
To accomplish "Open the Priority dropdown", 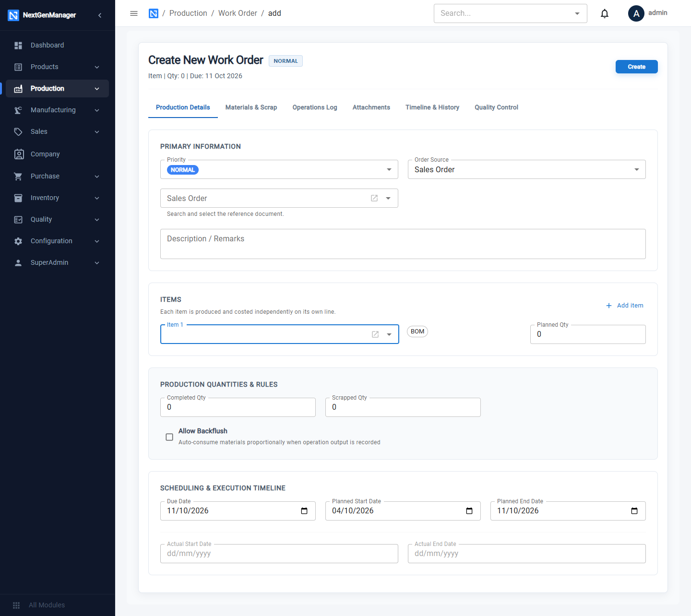I will 279,169.
